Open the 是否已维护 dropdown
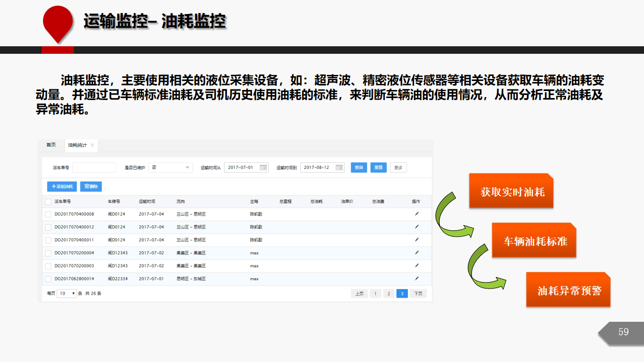Screen dimensions: 644x362 [x=170, y=167]
